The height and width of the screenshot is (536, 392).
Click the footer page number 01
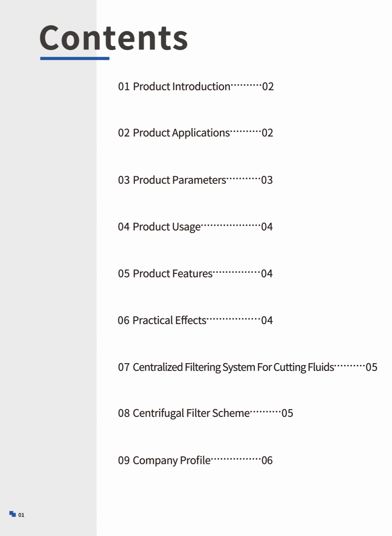(21, 515)
